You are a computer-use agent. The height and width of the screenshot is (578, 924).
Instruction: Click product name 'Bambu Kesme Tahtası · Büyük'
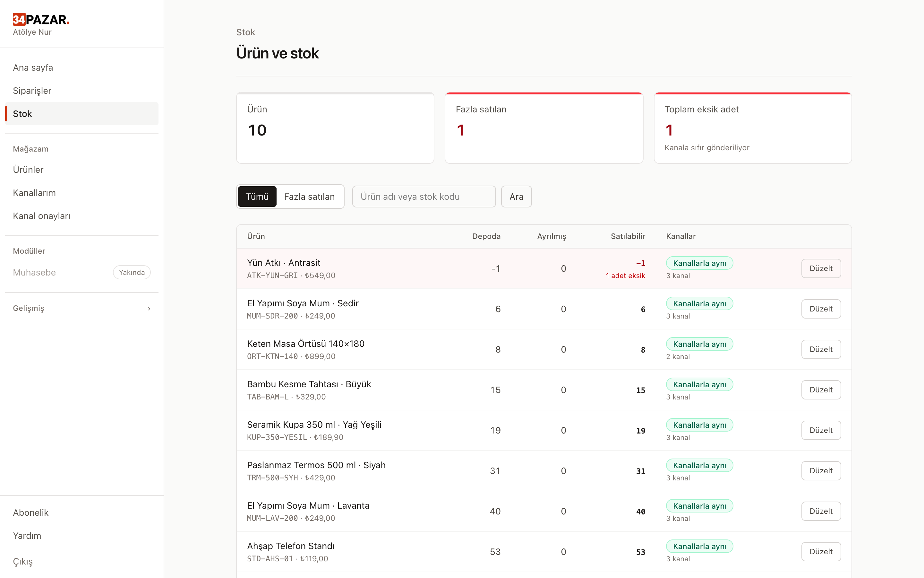[309, 384]
